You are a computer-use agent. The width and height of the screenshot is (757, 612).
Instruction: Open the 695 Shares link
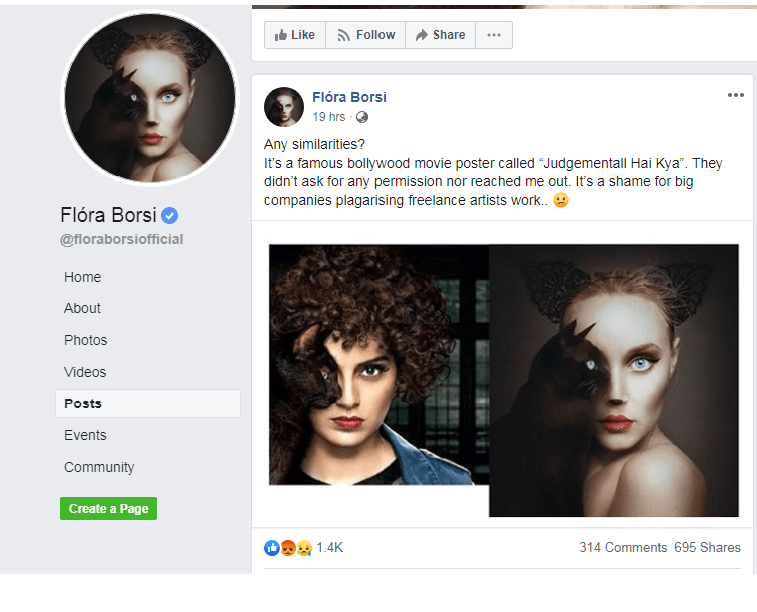coord(707,547)
